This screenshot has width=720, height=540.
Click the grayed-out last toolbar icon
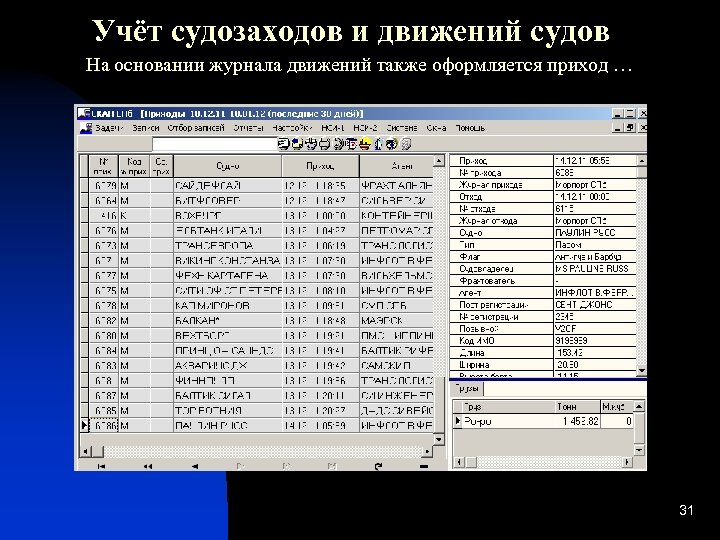(406, 144)
